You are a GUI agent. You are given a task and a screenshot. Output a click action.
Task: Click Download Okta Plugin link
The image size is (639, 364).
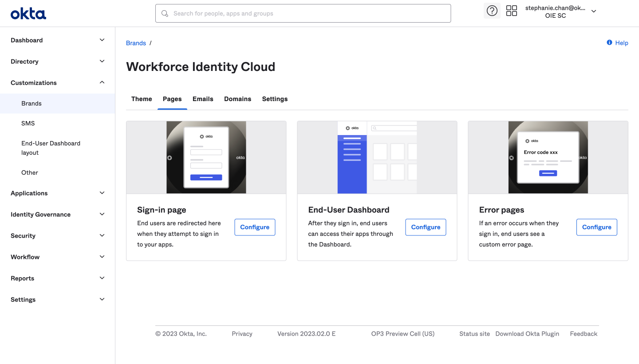coord(527,334)
